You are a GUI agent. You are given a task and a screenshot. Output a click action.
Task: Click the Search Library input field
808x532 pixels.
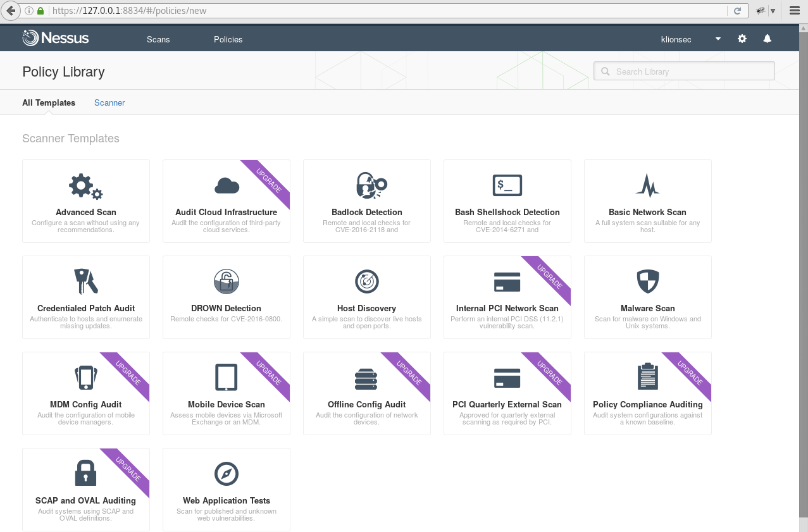click(690, 71)
